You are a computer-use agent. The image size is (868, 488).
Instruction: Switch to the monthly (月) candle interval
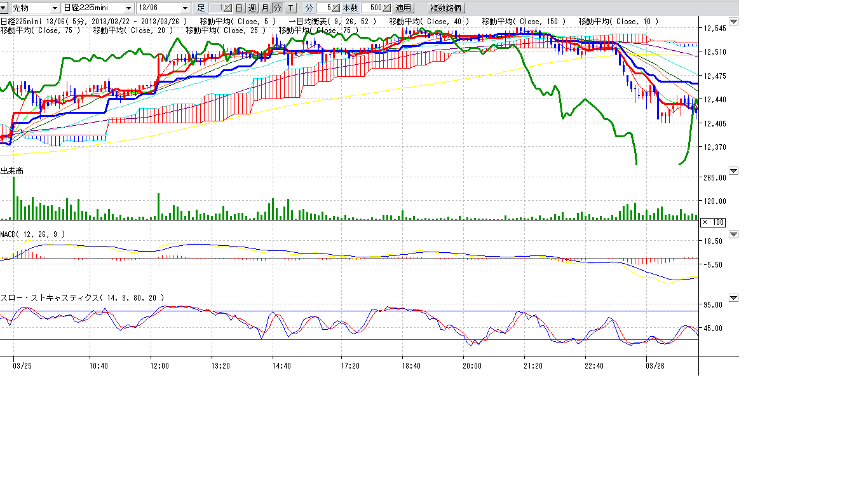click(x=265, y=8)
